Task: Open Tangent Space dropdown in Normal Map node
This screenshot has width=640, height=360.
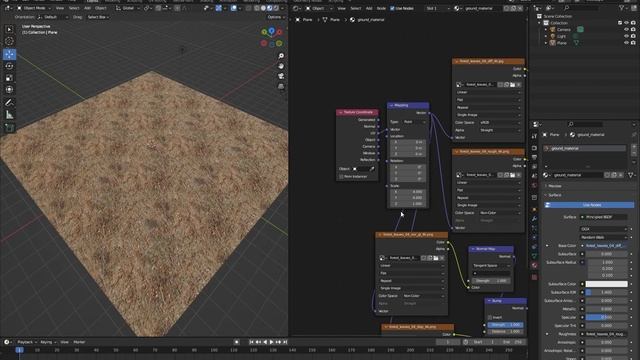Action: click(x=491, y=266)
